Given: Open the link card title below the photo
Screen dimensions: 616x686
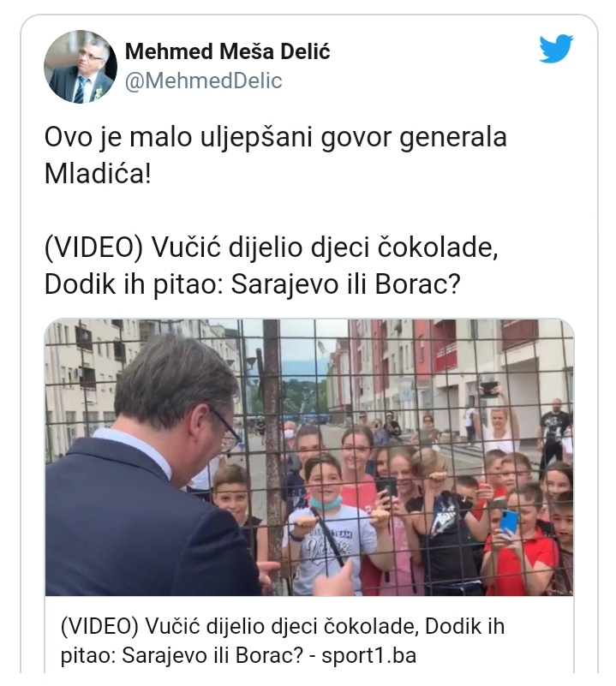Looking at the screenshot, I should tap(283, 641).
